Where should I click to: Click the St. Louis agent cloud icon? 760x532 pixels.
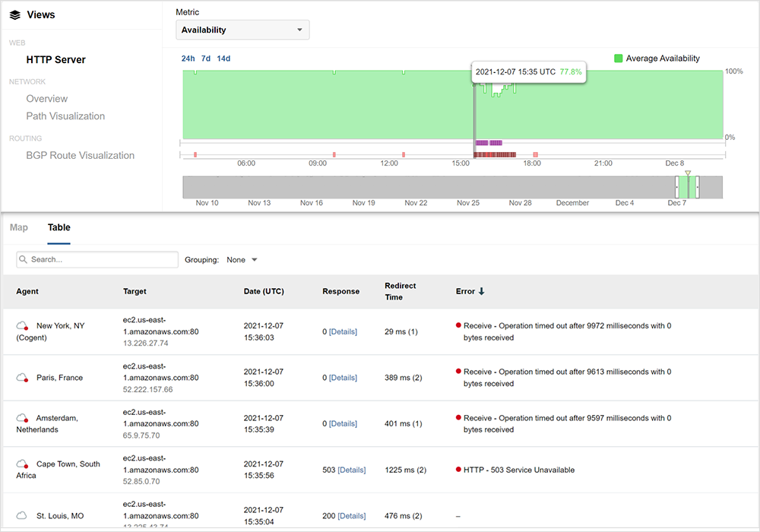point(23,516)
